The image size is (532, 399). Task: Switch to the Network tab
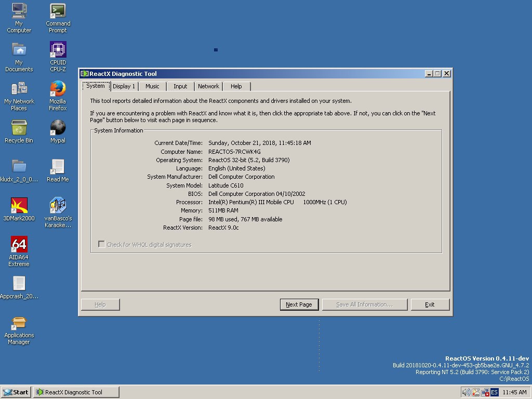[x=209, y=87]
